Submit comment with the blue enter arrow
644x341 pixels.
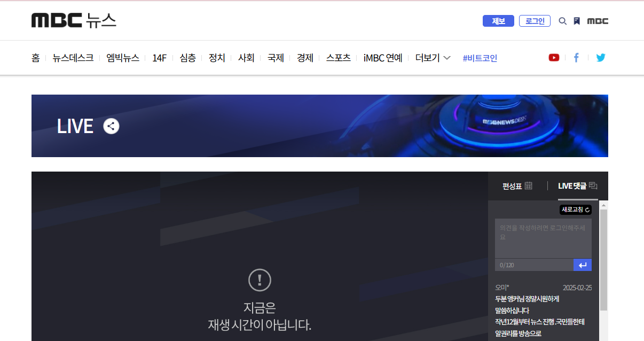pyautogui.click(x=582, y=265)
